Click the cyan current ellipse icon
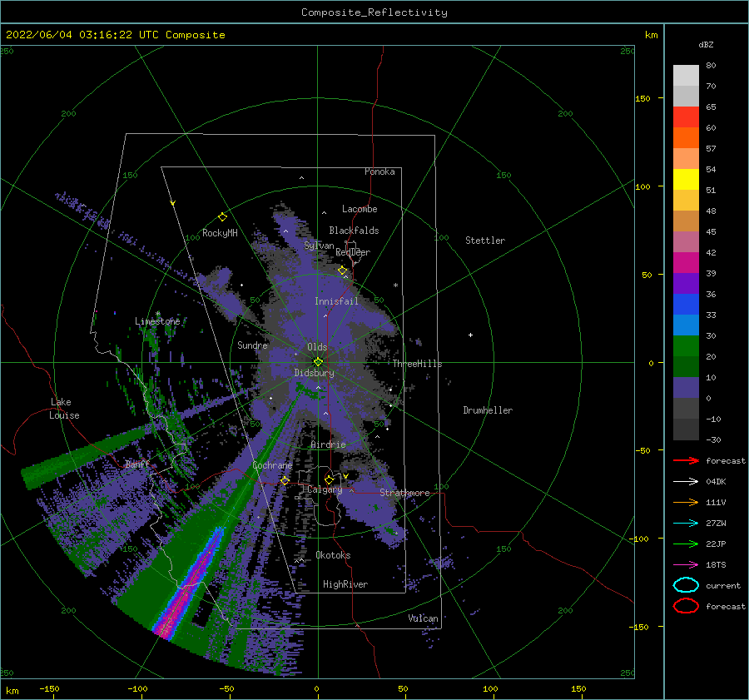 [686, 585]
